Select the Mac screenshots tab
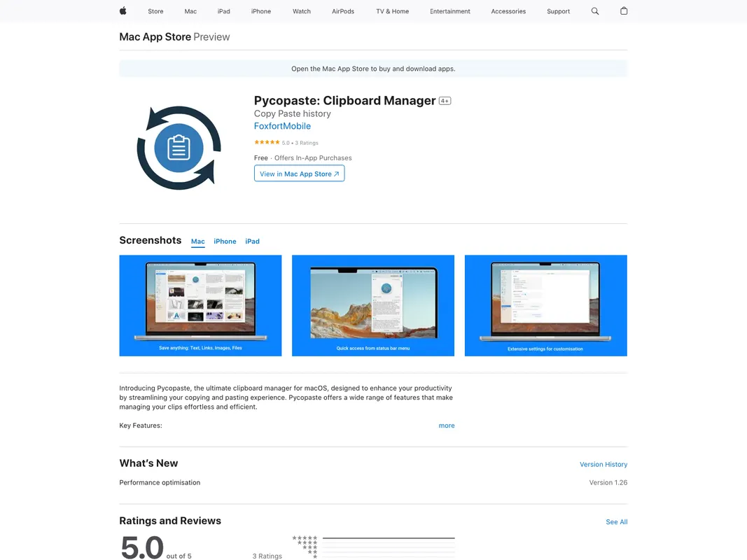 [x=198, y=241]
